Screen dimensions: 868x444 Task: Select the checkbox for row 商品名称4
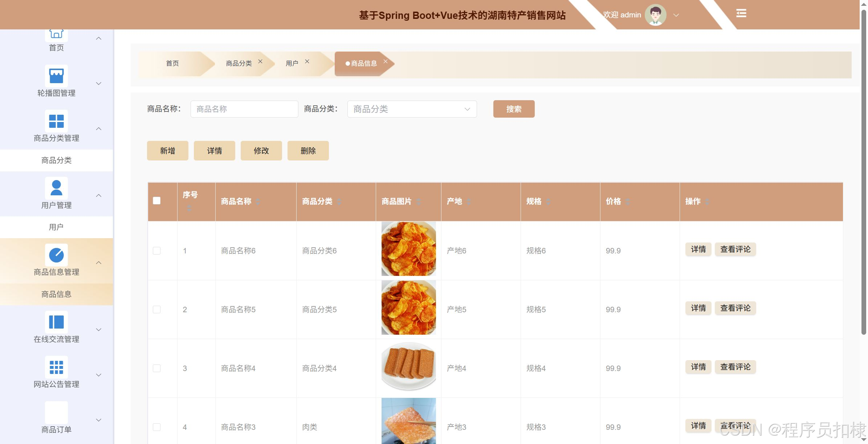[157, 368]
